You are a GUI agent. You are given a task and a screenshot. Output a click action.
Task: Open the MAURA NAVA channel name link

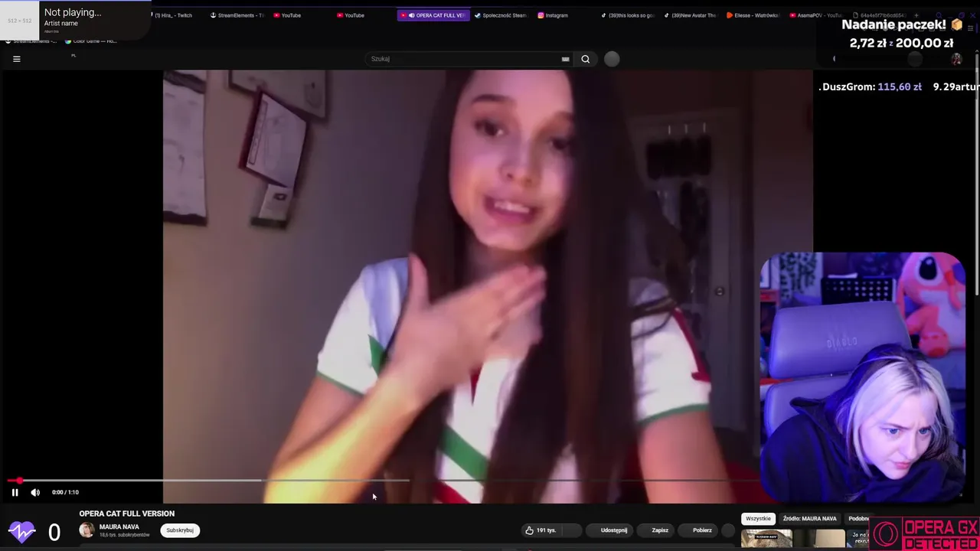click(x=119, y=527)
